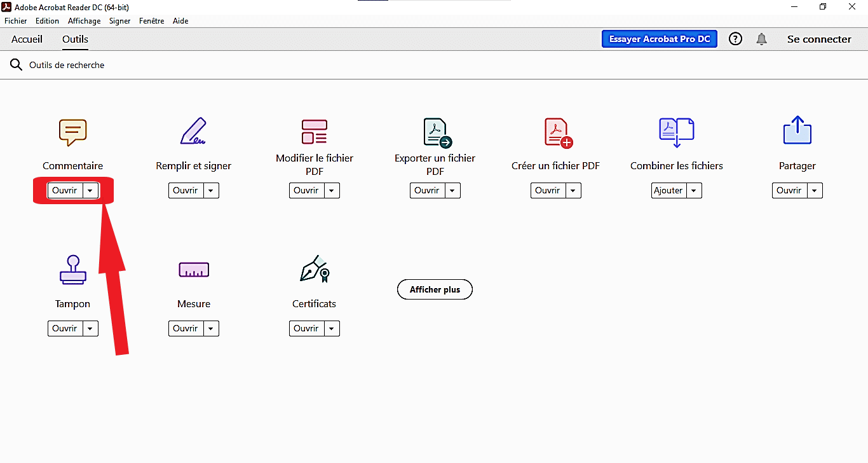Click the Combiner les fichiers label

[677, 166]
